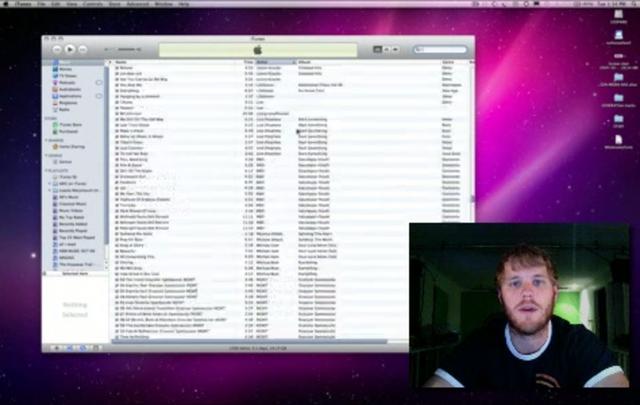
Task: Click the song list vertical scrollbar
Action: pos(473,199)
